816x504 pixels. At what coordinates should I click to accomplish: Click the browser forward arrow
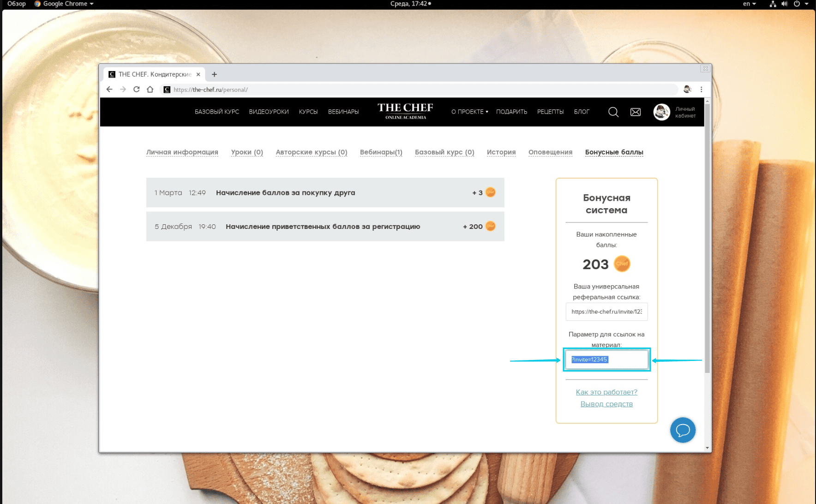[x=123, y=90]
